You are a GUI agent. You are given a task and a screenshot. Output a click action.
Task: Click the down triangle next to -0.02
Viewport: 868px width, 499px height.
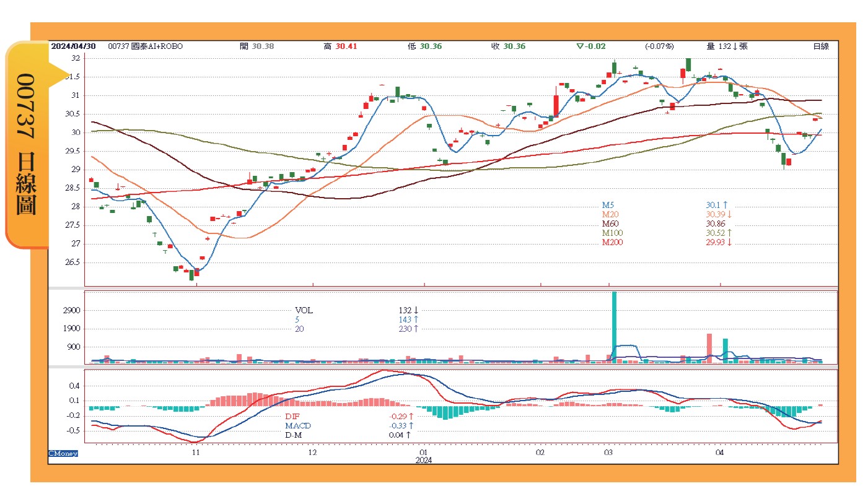[x=580, y=46]
